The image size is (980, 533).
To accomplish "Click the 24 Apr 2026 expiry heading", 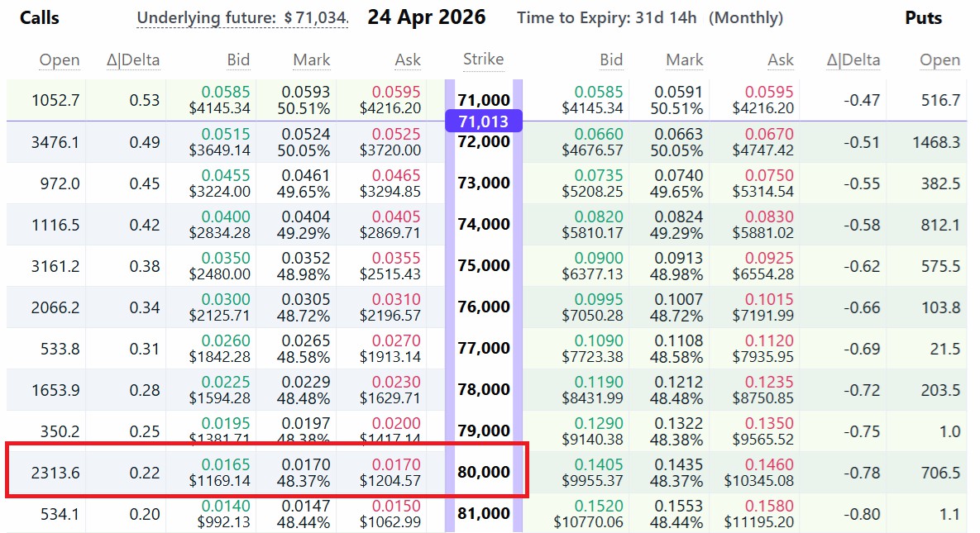I will pos(427,17).
